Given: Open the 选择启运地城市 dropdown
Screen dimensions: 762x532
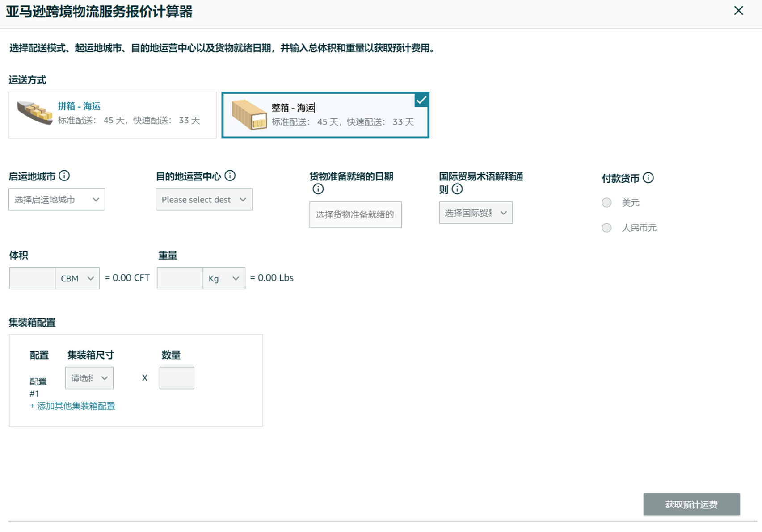Looking at the screenshot, I should click(x=56, y=199).
